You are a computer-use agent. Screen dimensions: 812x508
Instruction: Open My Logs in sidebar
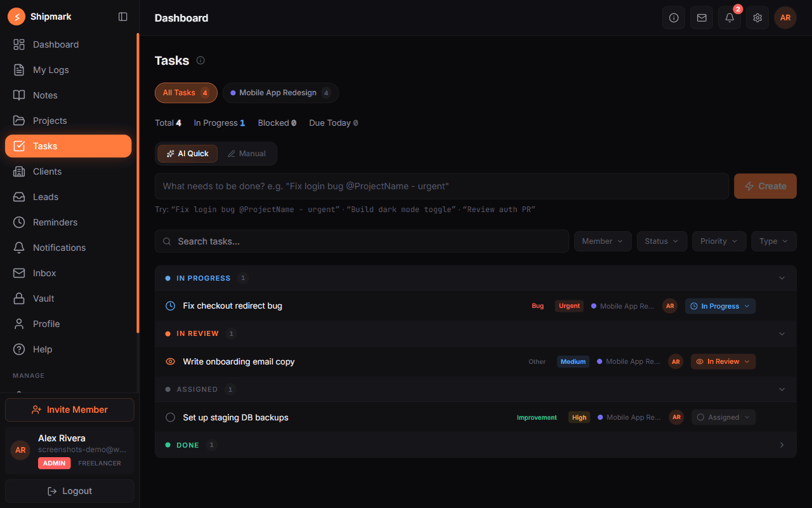(x=69, y=70)
